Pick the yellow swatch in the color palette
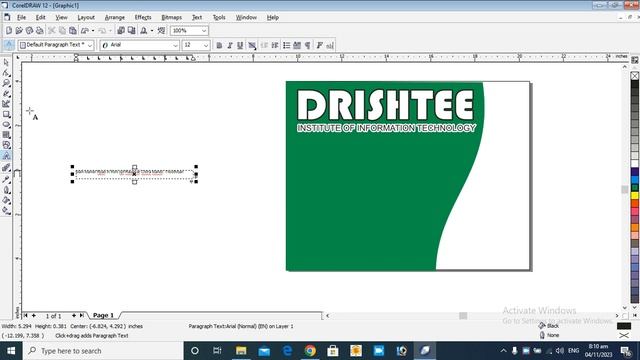 click(x=635, y=196)
